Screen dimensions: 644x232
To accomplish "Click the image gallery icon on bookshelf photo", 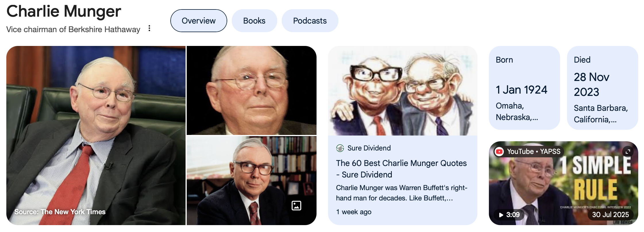I will tap(296, 206).
